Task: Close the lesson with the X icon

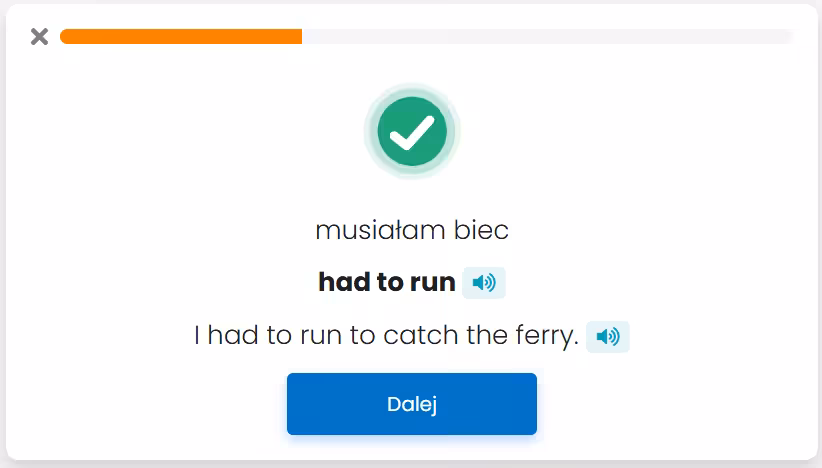Action: [x=39, y=37]
